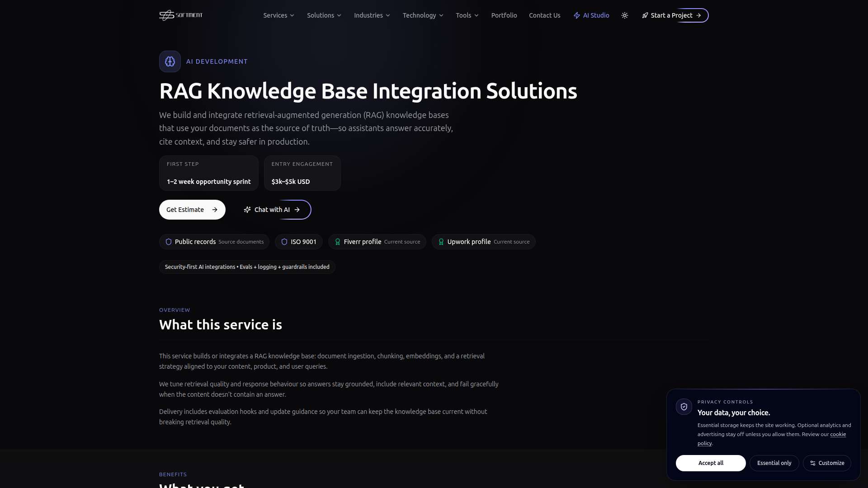
Task: Click the BENEFITS section label
Action: tap(173, 474)
